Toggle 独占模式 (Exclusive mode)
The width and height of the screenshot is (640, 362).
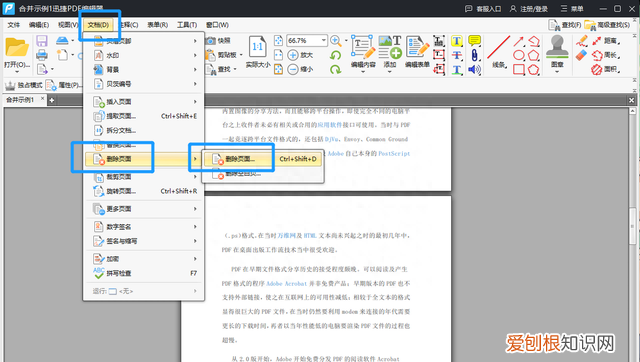point(23,85)
